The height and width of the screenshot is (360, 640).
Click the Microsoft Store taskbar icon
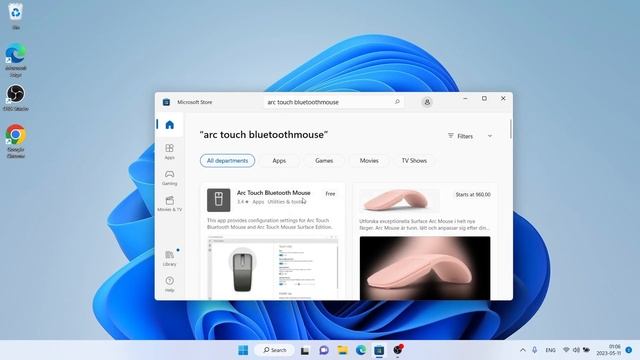[x=379, y=350]
